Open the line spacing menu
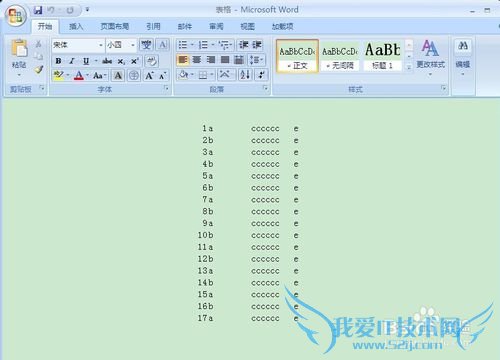This screenshot has height=360, width=500. click(257, 60)
